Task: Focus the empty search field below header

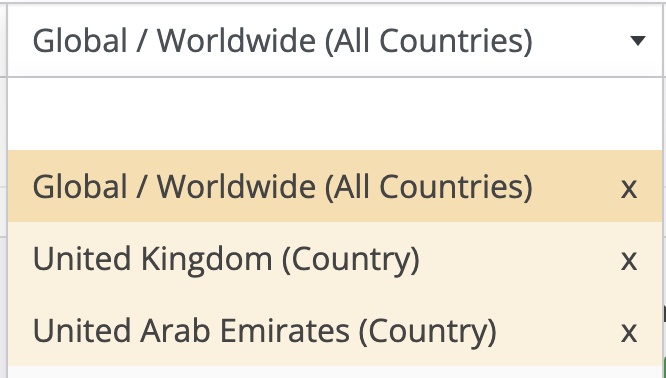Action: coord(335,113)
